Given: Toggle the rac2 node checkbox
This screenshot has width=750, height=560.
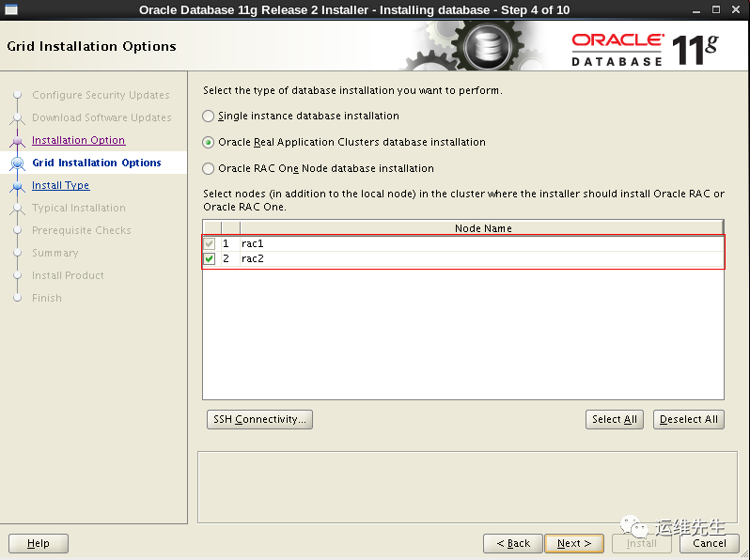Looking at the screenshot, I should 210,258.
